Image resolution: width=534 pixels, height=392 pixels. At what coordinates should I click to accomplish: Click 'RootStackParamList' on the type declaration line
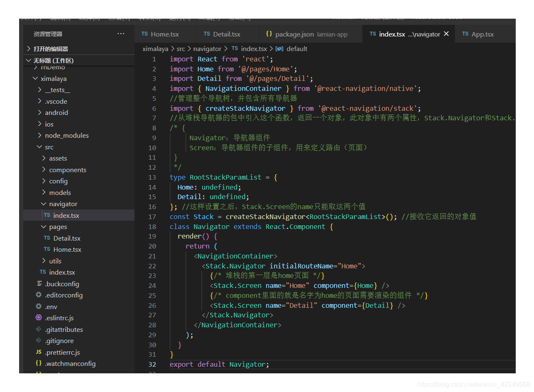click(225, 177)
